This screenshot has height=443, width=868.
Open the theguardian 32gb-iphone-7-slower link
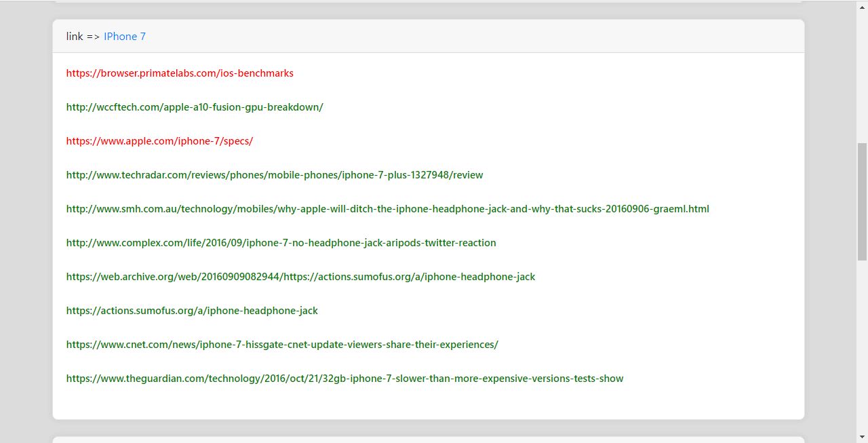344,379
